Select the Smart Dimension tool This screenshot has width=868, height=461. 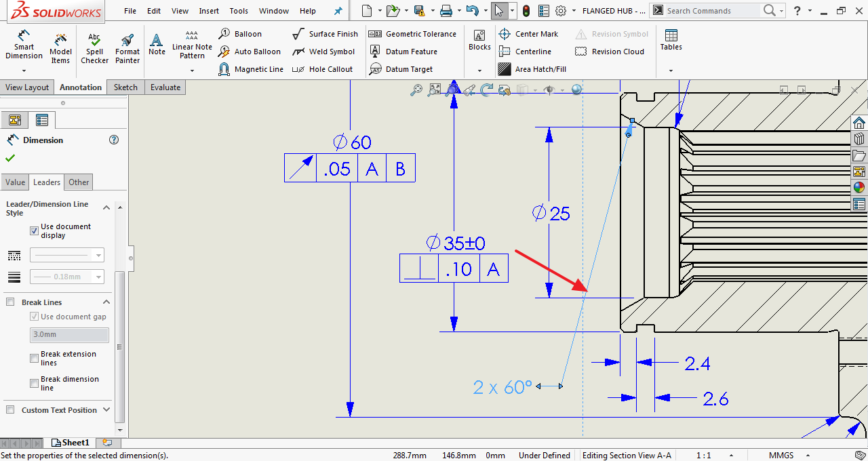[x=24, y=46]
